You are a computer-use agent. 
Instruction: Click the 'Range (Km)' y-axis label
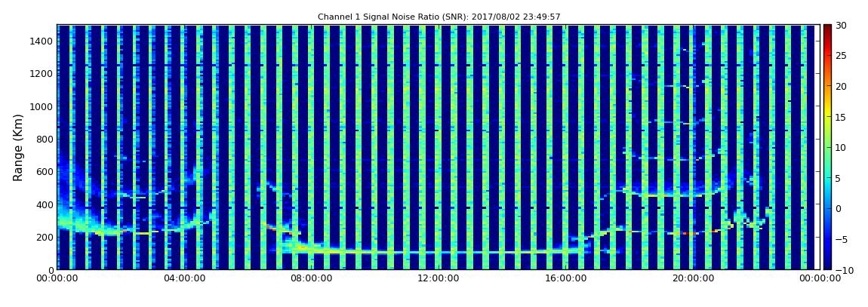tap(18, 148)
